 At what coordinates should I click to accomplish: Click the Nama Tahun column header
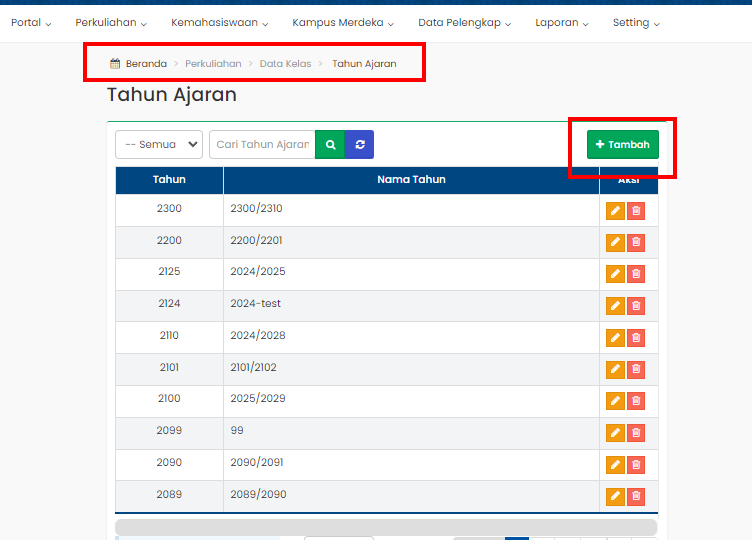tap(411, 180)
